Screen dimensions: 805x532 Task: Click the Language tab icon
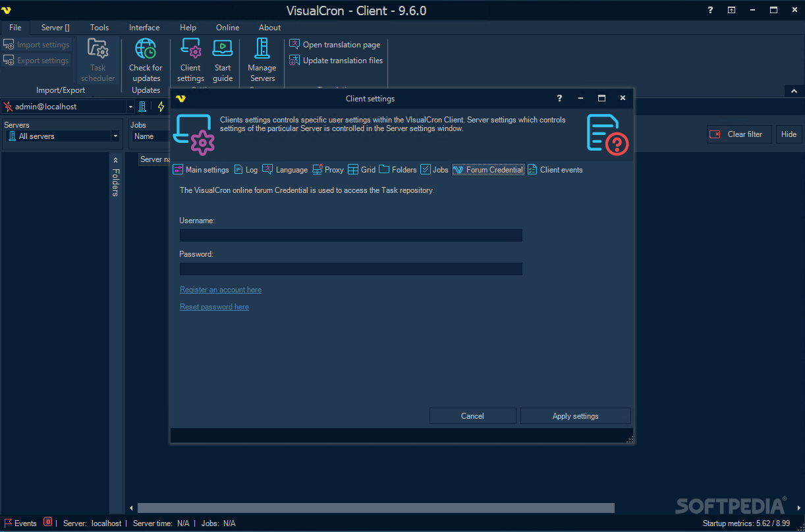267,170
